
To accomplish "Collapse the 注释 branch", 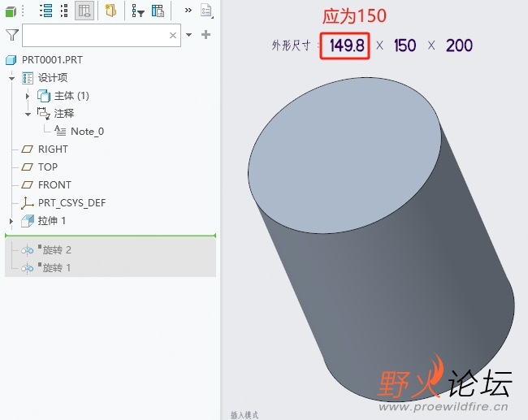I will pos(28,115).
